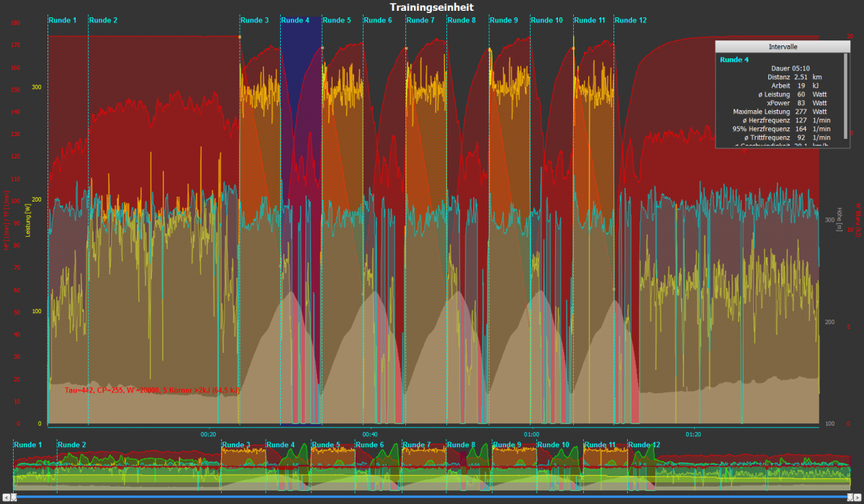
Task: Click Runde 9 label in the overview strip
Action: (507, 445)
